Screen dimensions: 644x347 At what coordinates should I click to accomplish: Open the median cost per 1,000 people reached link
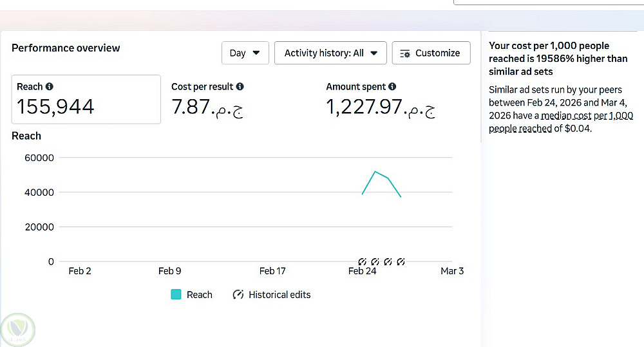560,122
